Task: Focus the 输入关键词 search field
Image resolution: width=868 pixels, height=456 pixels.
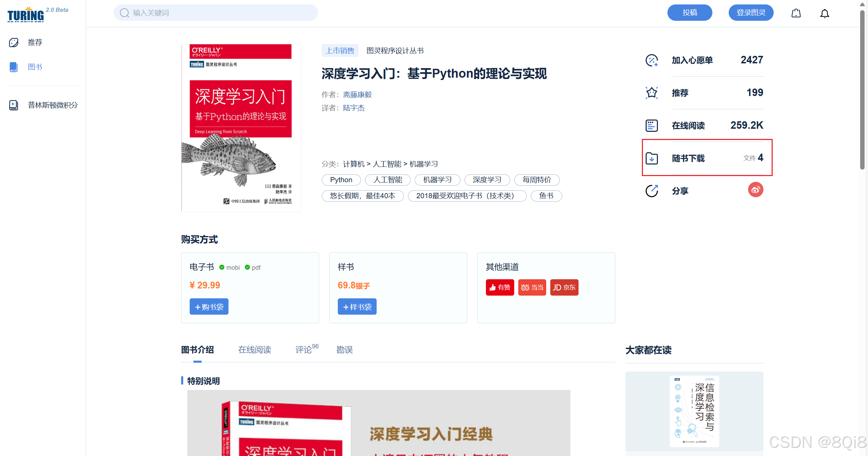Action: pyautogui.click(x=216, y=13)
